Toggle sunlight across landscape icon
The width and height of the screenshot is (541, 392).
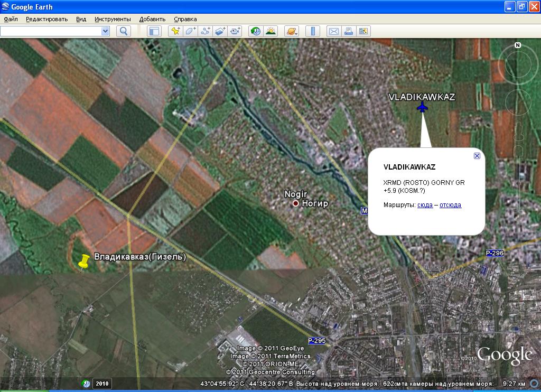point(271,31)
